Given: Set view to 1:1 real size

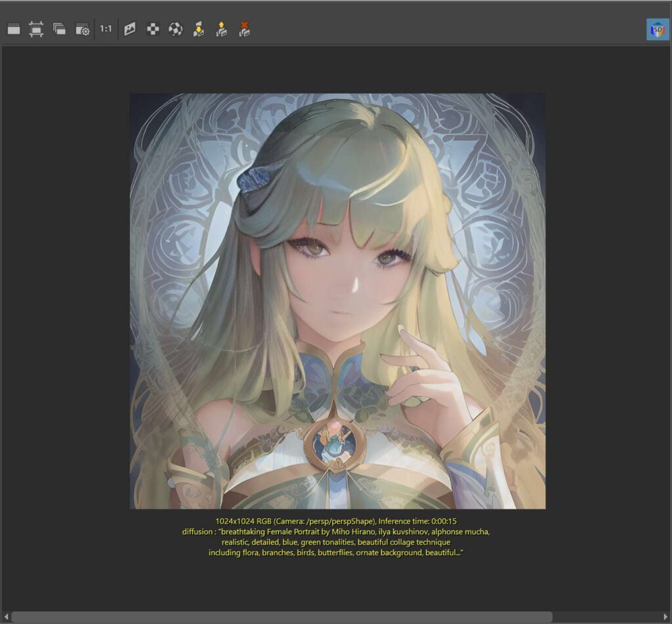Looking at the screenshot, I should click(106, 29).
